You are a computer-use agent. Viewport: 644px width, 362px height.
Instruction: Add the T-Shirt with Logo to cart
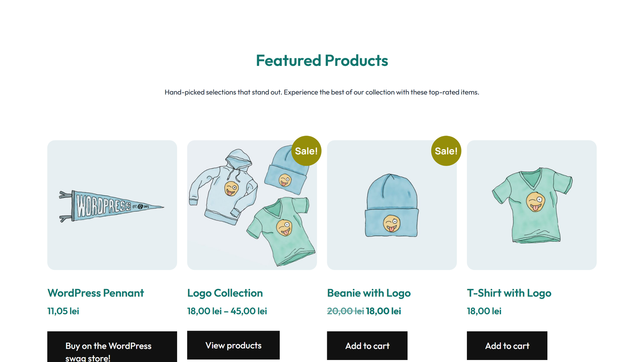[507, 345]
